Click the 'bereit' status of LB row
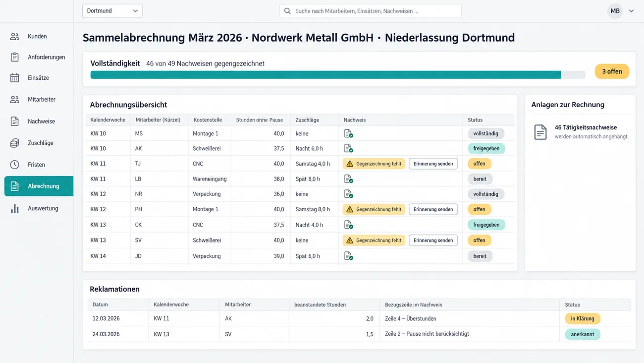This screenshot has height=363, width=644. [480, 179]
